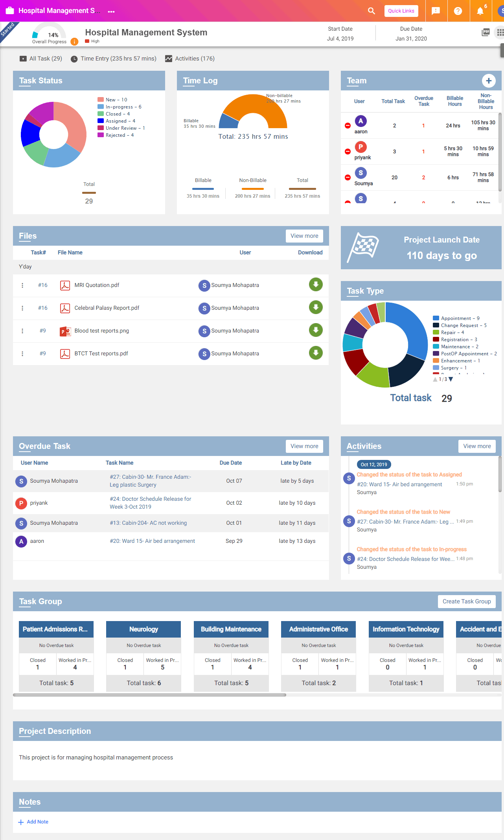Expand options for Celebral Palasy Report.pdf row
The width and height of the screenshot is (504, 840).
point(22,308)
